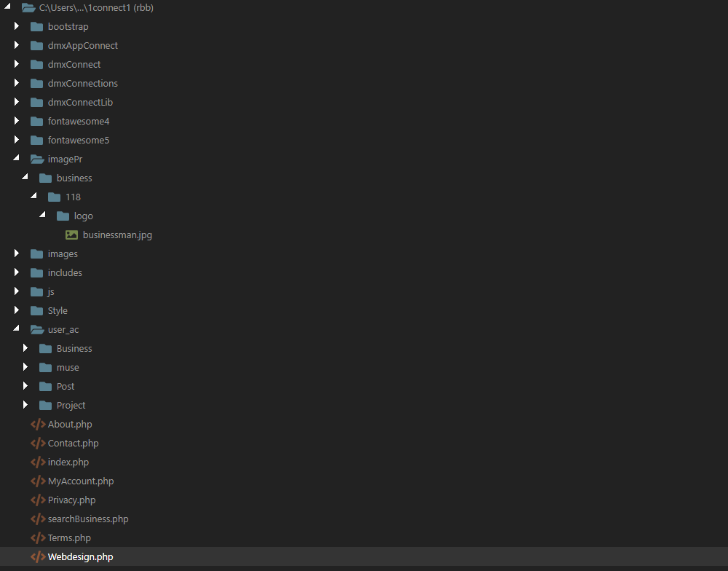Click the Post folder icon
The height and width of the screenshot is (571, 728).
point(45,387)
